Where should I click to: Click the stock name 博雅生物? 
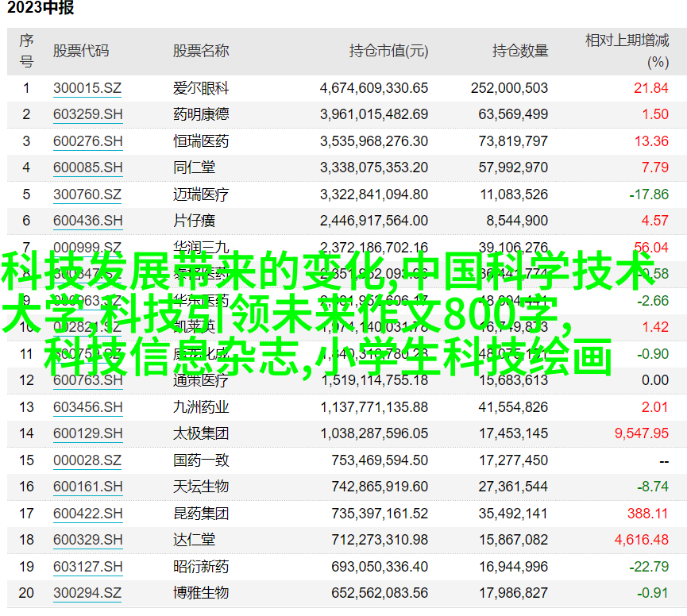(201, 593)
